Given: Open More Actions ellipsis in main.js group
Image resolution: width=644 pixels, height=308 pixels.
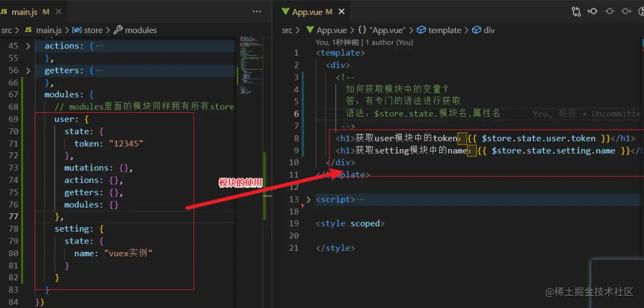Looking at the screenshot, I should click(x=257, y=12).
